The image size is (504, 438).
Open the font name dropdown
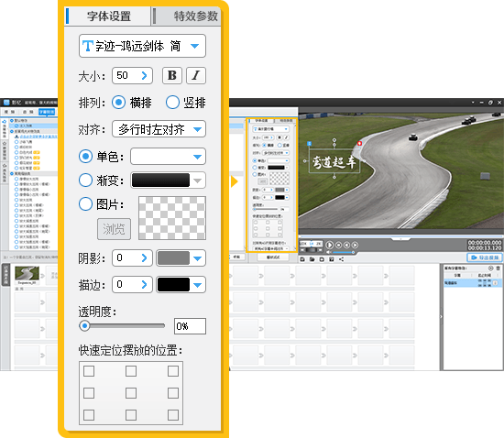pos(142,46)
